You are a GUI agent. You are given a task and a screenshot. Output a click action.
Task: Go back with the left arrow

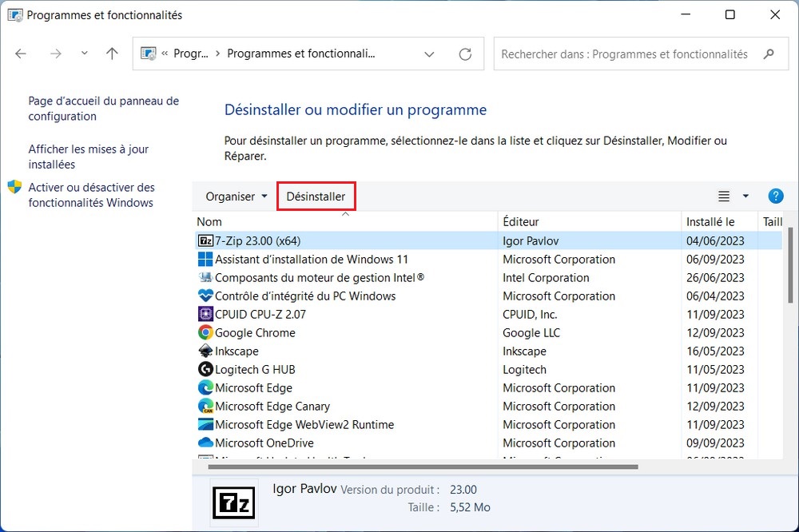coord(21,54)
